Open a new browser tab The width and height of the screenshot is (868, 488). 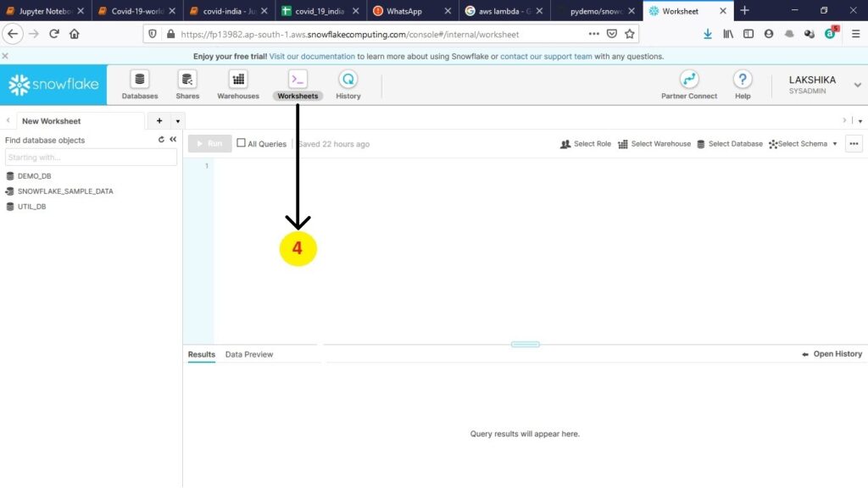[744, 10]
